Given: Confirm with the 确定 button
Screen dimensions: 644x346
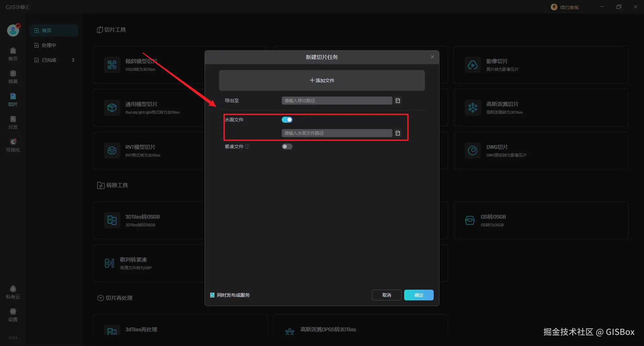Looking at the screenshot, I should (x=419, y=295).
